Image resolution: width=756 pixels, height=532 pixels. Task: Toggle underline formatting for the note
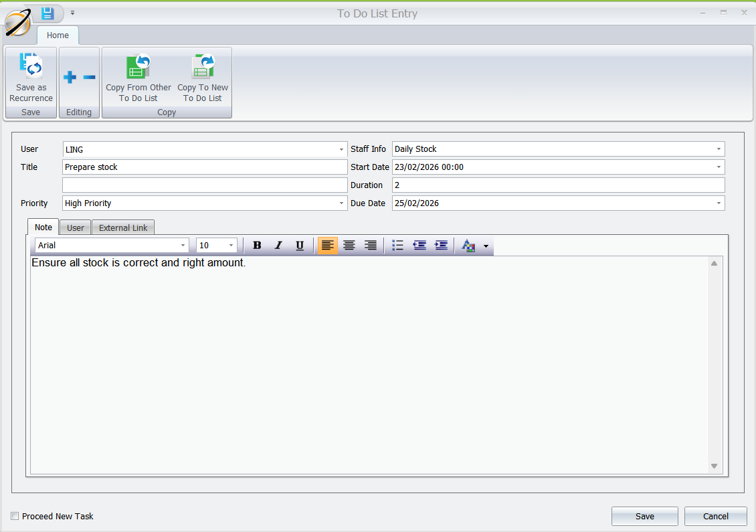300,245
